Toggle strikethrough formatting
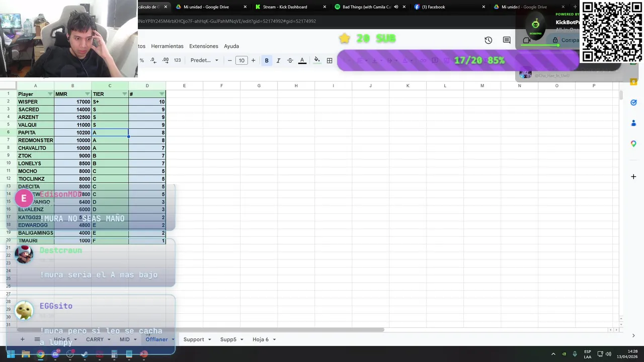 point(290,60)
